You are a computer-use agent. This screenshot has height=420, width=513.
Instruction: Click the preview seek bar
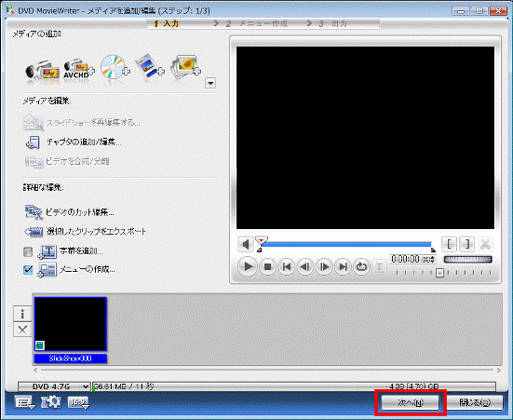pos(346,244)
